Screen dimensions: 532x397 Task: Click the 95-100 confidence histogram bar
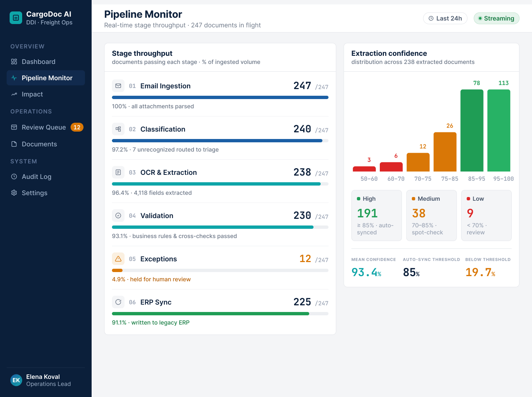pyautogui.click(x=499, y=130)
